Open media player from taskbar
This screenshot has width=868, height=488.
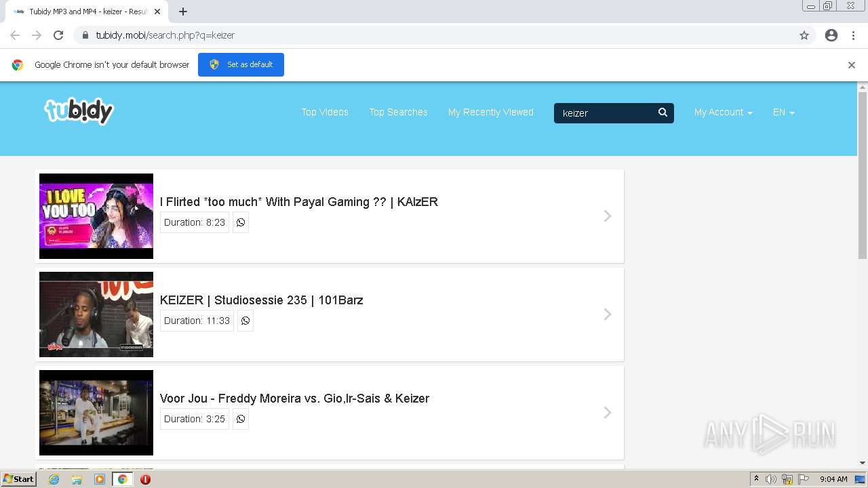point(100,479)
